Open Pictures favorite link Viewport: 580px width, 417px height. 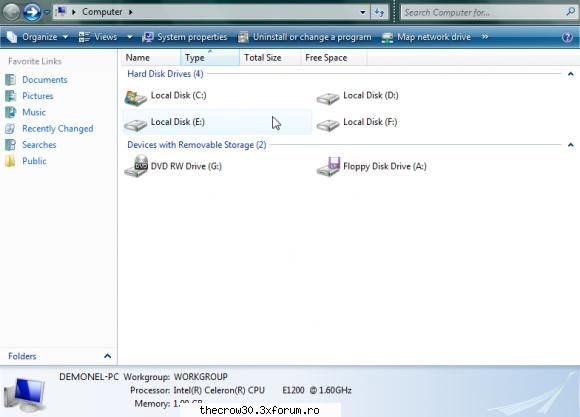(38, 96)
